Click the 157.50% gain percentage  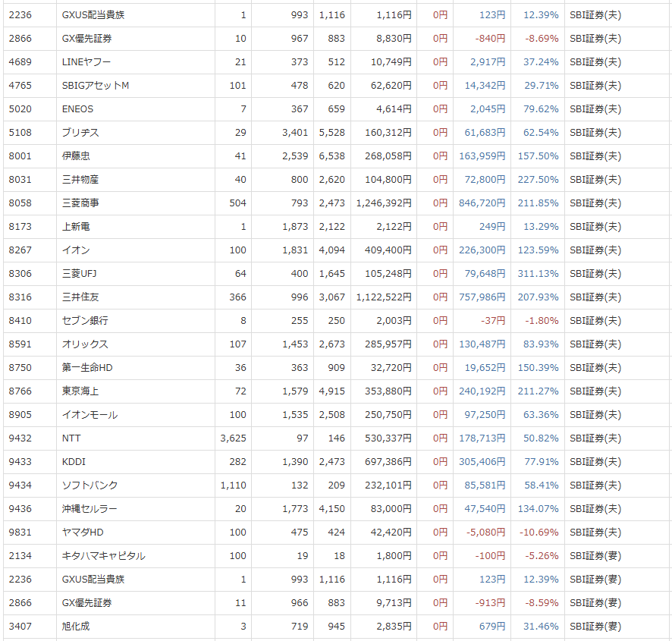[x=538, y=156]
